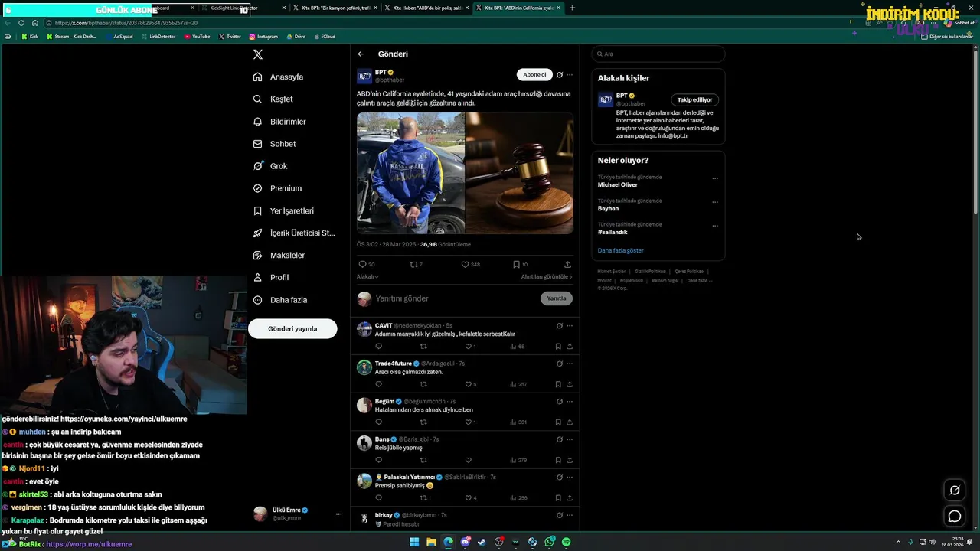Open Grok from the sidebar
The image size is (980, 551).
270,166
